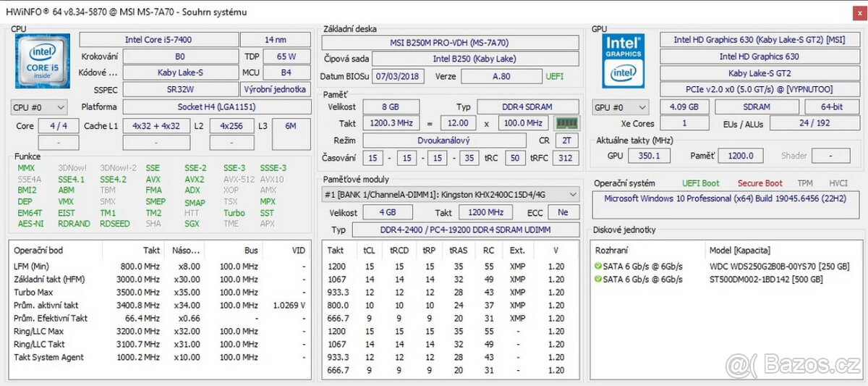The width and height of the screenshot is (868, 386).
Task: Click the 800.0 XMP timings row
Action: pyautogui.click(x=451, y=305)
